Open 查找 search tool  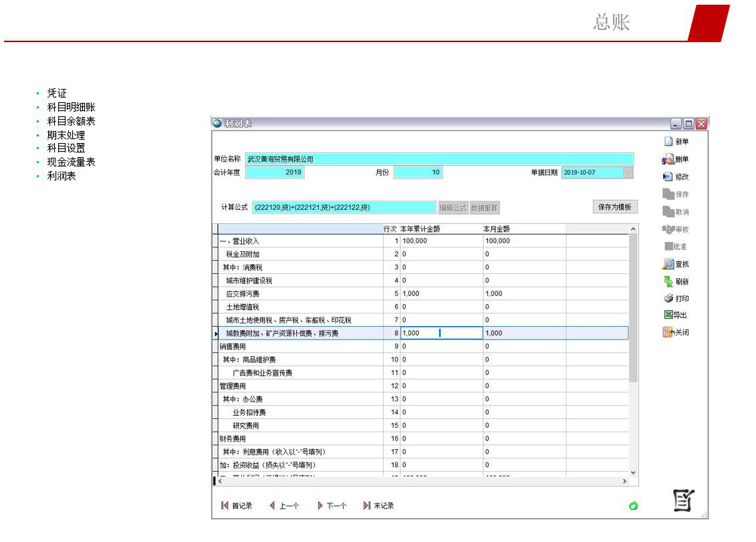coord(668,264)
